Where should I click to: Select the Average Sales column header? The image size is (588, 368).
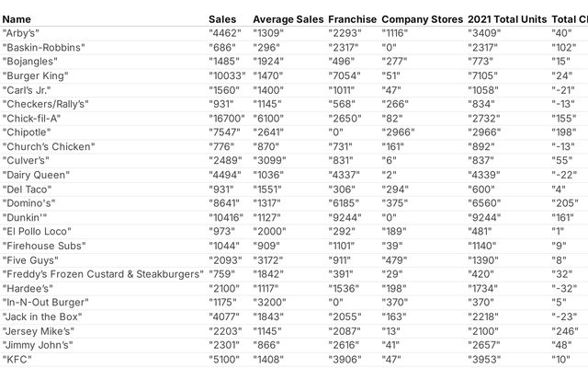pos(288,19)
